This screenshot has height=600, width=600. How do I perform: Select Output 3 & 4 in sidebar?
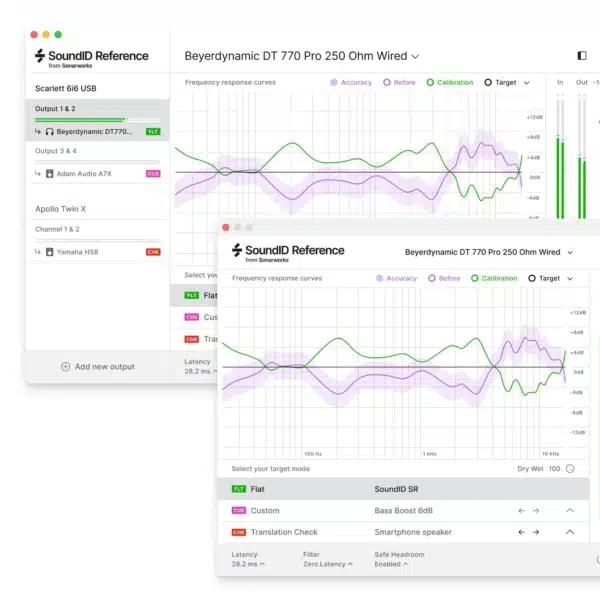56,151
